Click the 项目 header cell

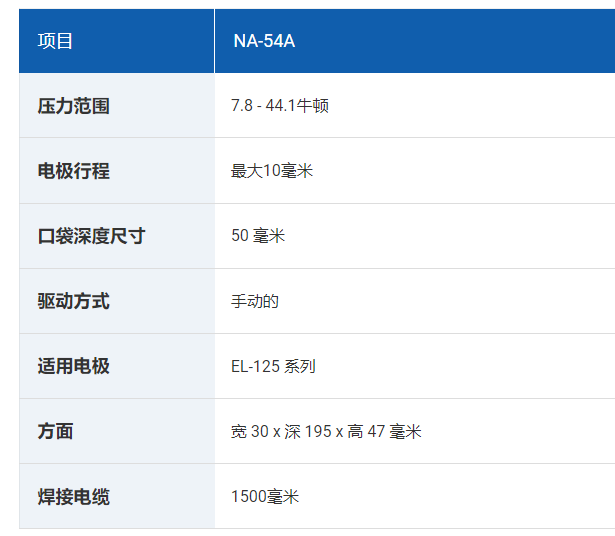(116, 41)
